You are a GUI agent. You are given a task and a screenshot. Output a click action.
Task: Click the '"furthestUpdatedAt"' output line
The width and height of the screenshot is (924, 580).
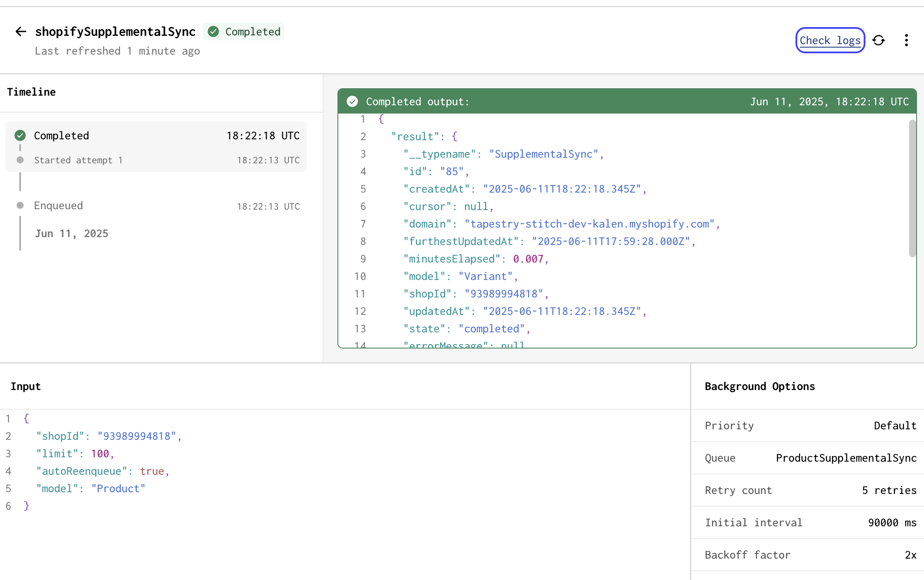pyautogui.click(x=549, y=242)
